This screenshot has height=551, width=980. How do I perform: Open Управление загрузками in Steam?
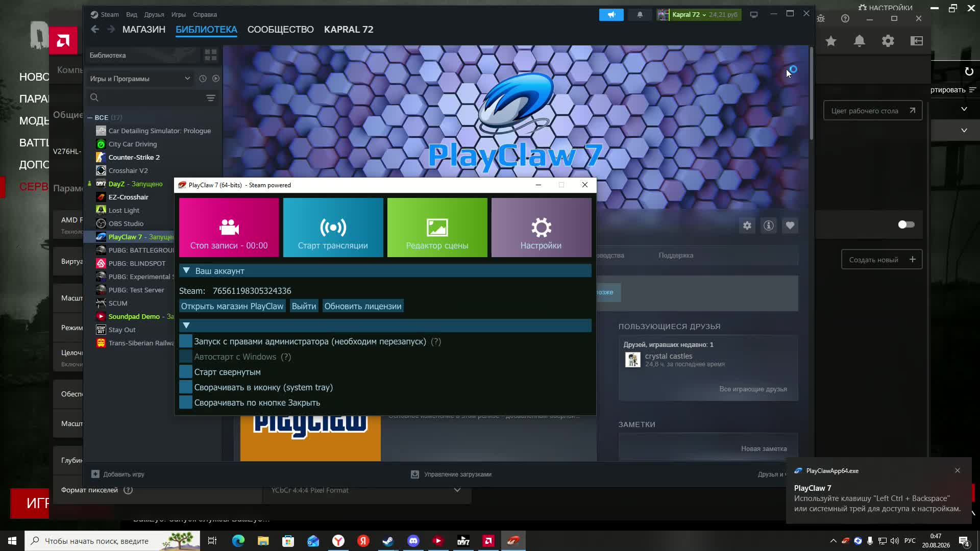pyautogui.click(x=451, y=474)
